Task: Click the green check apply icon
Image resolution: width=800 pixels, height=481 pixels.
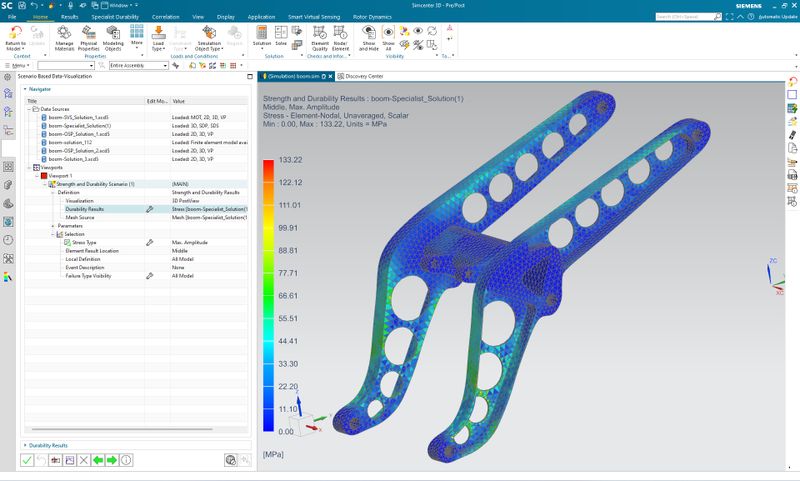Action: [x=27, y=460]
